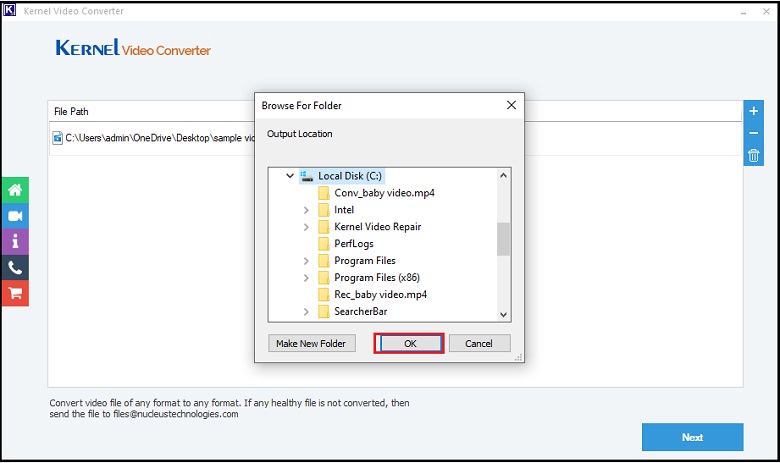Image resolution: width=780 pixels, height=463 pixels.
Task: Close the Browse For Folder dialog
Action: [x=511, y=105]
